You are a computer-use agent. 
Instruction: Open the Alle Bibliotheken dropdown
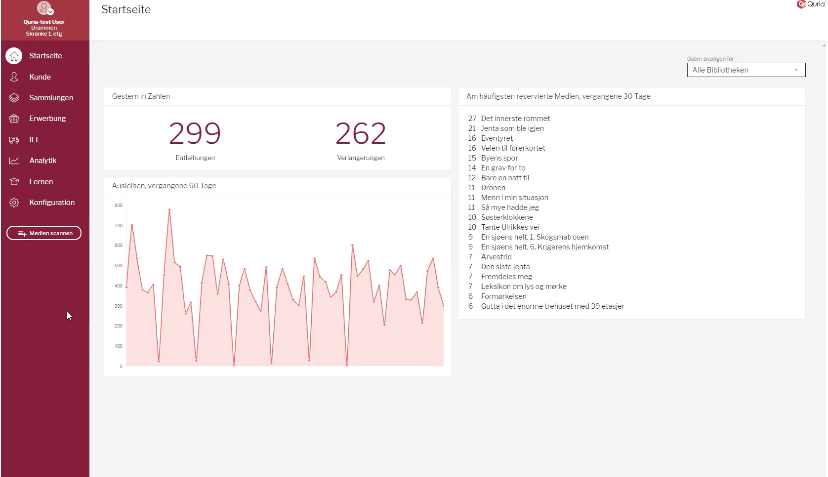(746, 70)
